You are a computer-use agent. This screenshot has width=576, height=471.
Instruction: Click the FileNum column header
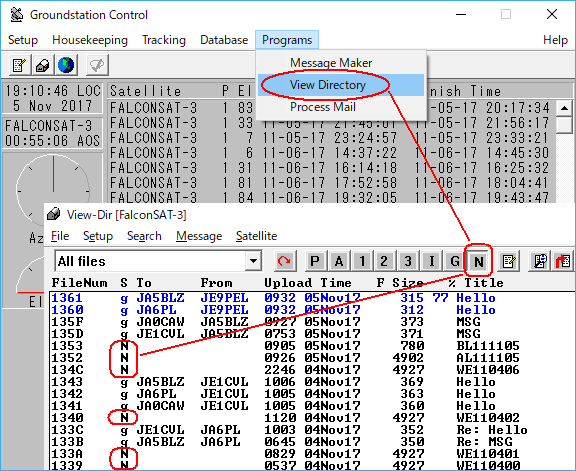79,283
